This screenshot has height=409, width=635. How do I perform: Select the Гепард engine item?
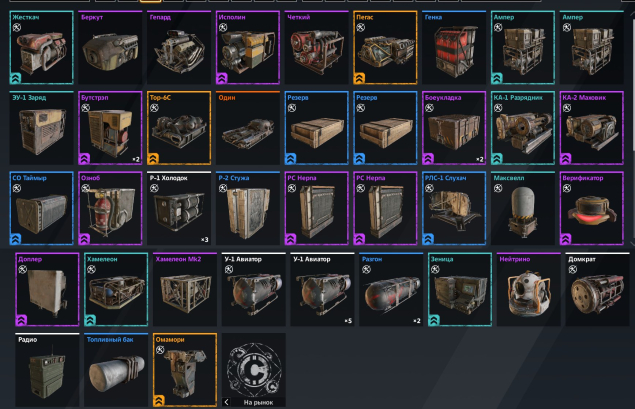click(x=179, y=47)
